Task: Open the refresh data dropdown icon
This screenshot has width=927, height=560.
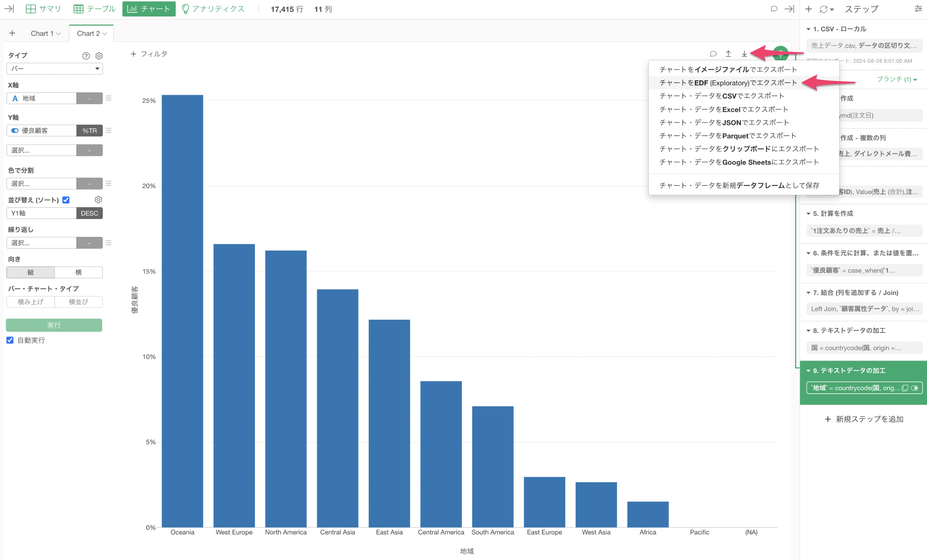Action: point(827,9)
